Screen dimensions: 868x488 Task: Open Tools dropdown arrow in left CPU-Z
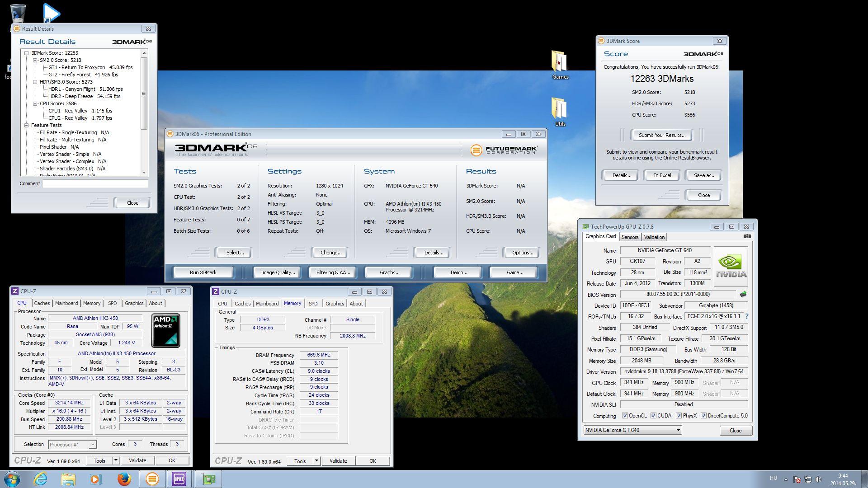[116, 460]
